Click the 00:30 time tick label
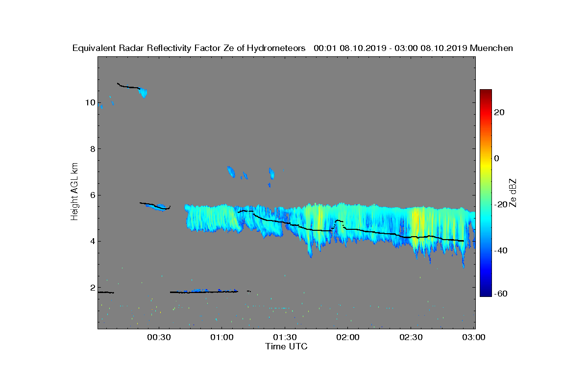The width and height of the screenshot is (588, 392). 159,338
